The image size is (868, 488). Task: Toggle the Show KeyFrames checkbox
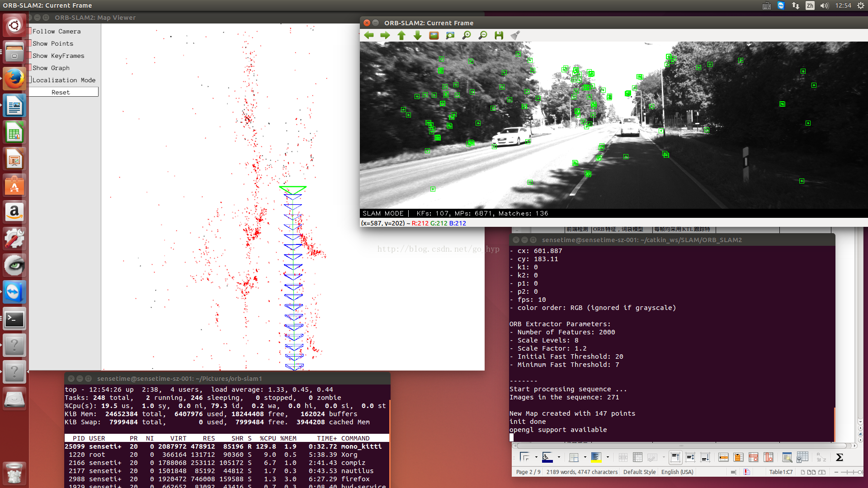[x=30, y=56]
